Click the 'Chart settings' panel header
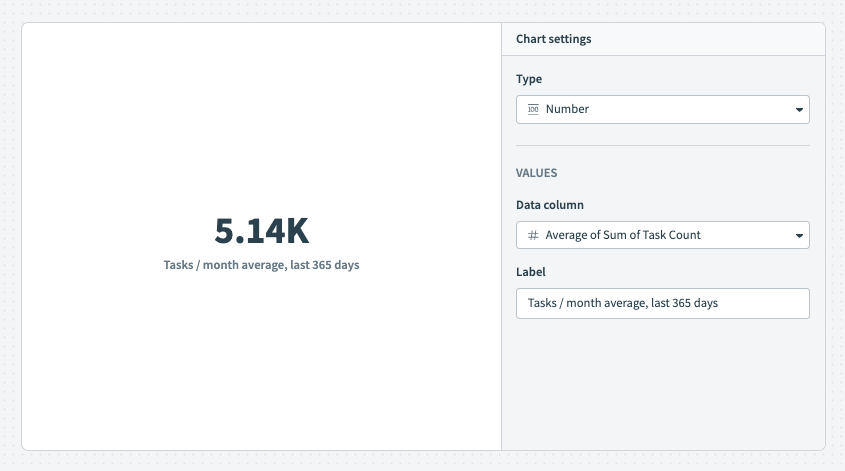Screen dimensions: 845x471 click(553, 39)
